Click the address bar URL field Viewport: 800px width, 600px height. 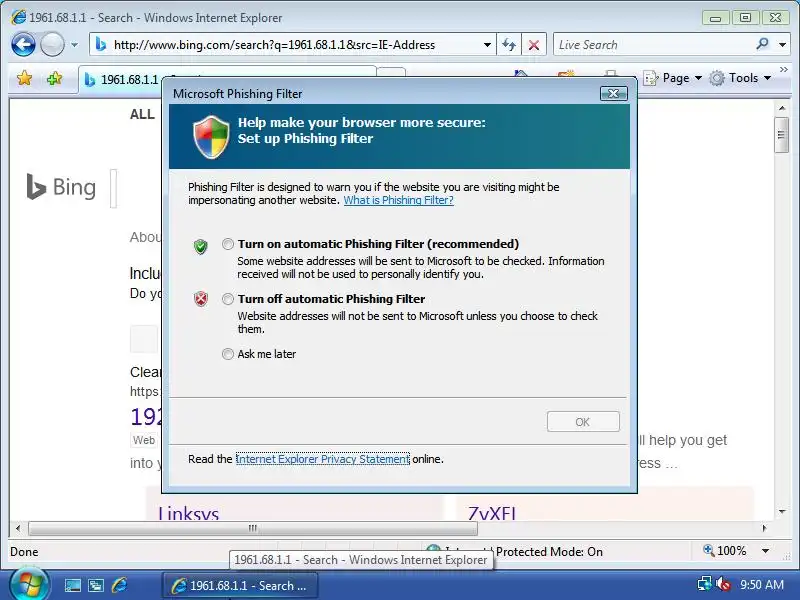pos(286,44)
